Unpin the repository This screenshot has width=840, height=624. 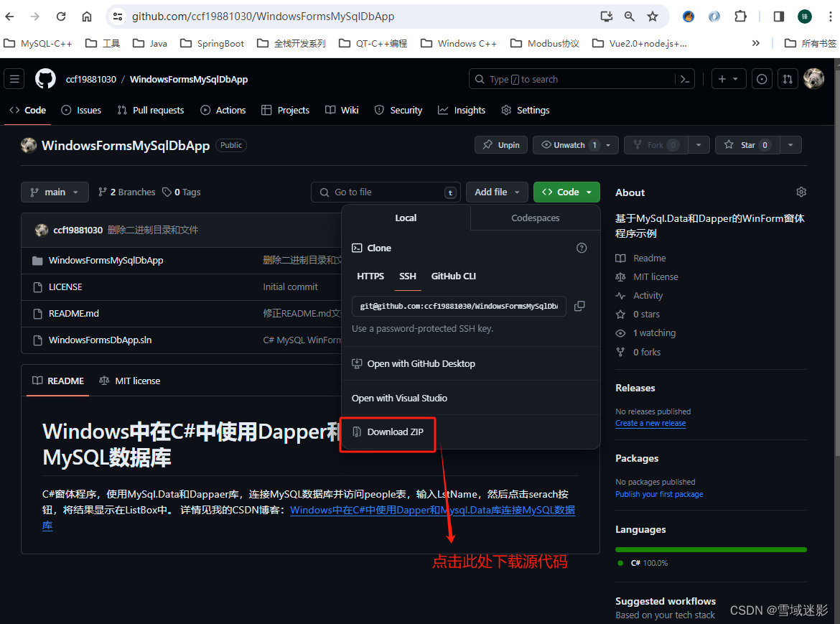[x=500, y=144]
